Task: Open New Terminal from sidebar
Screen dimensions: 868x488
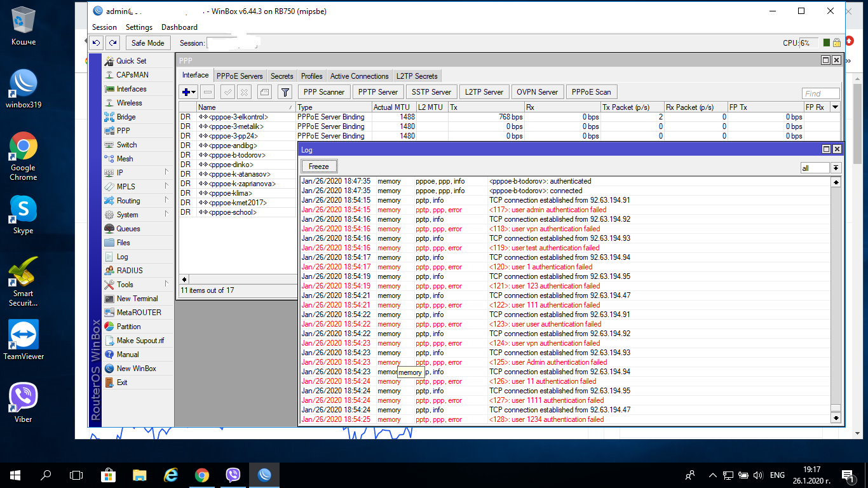Action: [137, 299]
